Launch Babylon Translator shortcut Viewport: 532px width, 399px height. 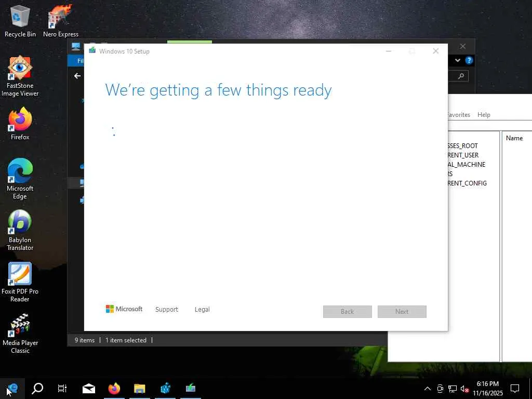tap(20, 230)
